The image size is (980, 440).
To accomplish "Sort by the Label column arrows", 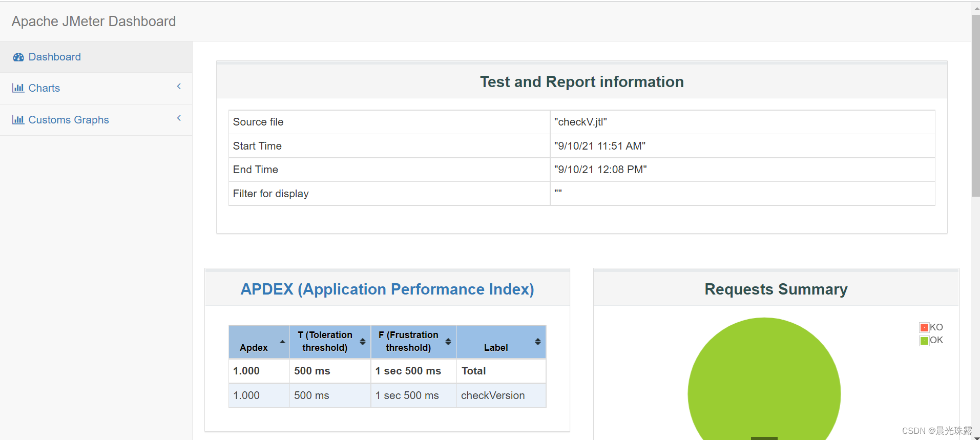I will tap(538, 342).
